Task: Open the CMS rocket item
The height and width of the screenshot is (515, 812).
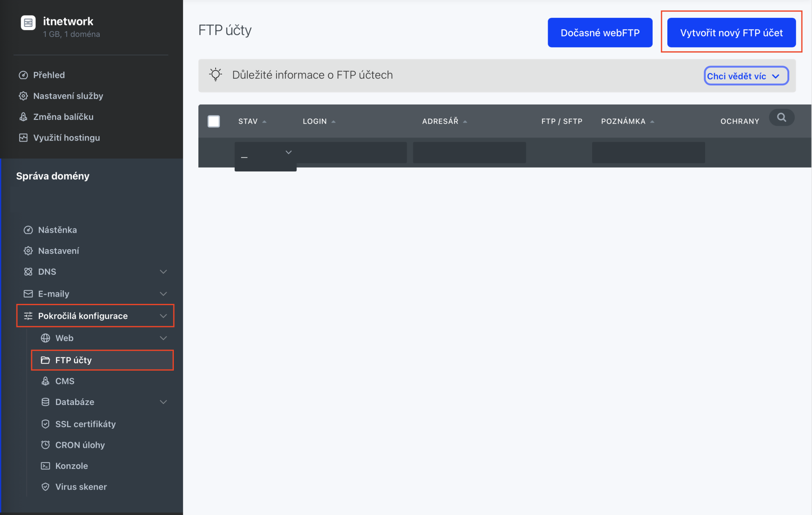Action: click(65, 381)
